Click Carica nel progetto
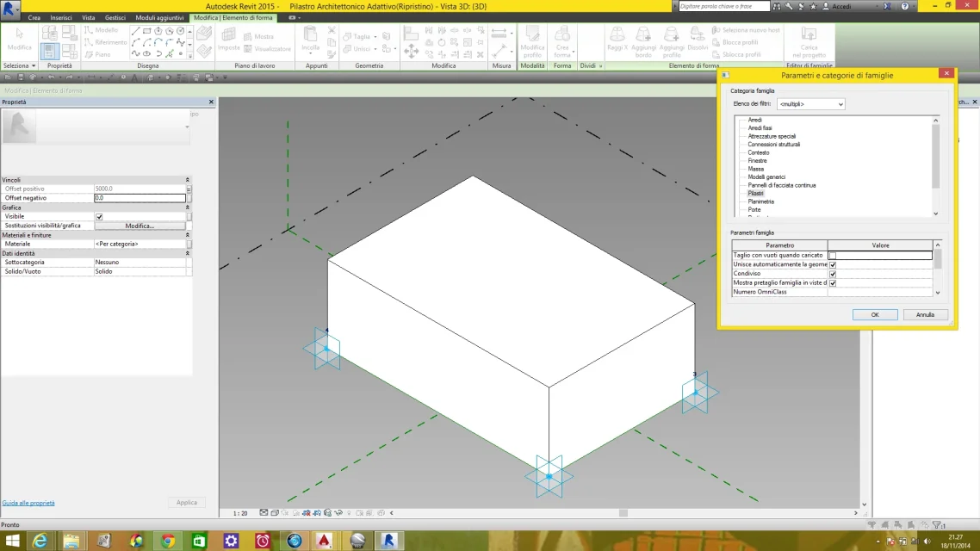980x551 pixels. point(809,41)
